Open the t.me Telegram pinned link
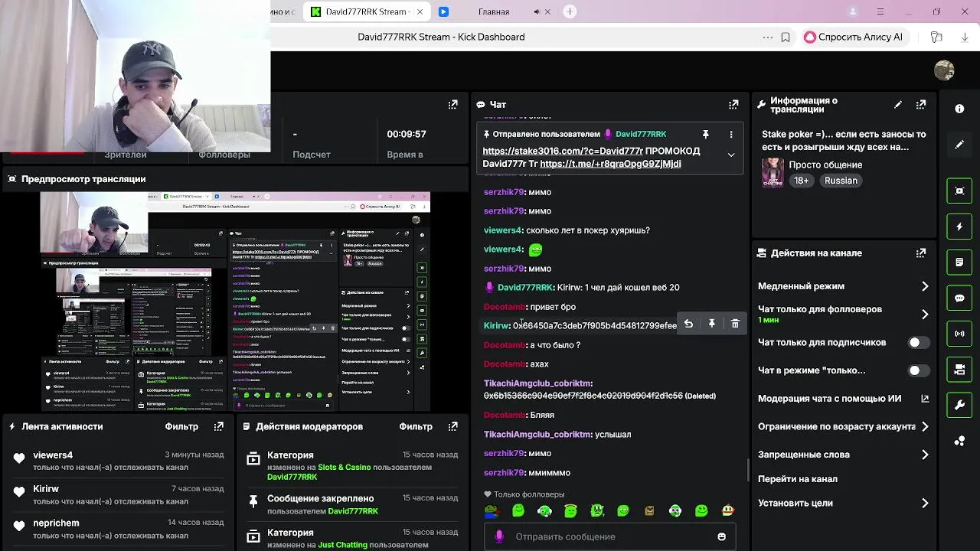Viewport: 980px width, 551px height. 610,164
